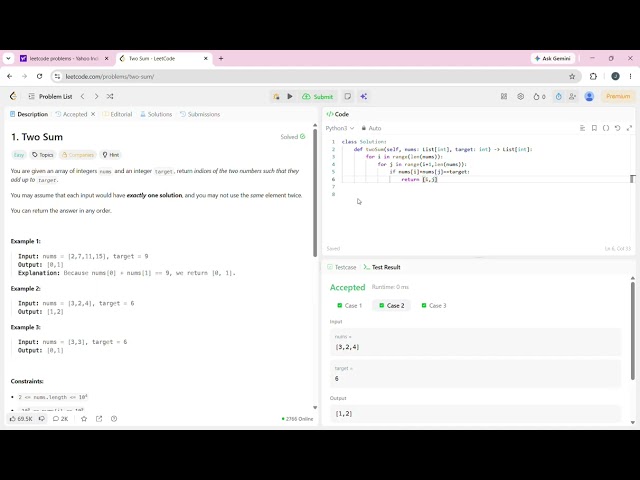
Task: Reload the page
Action: (39, 76)
